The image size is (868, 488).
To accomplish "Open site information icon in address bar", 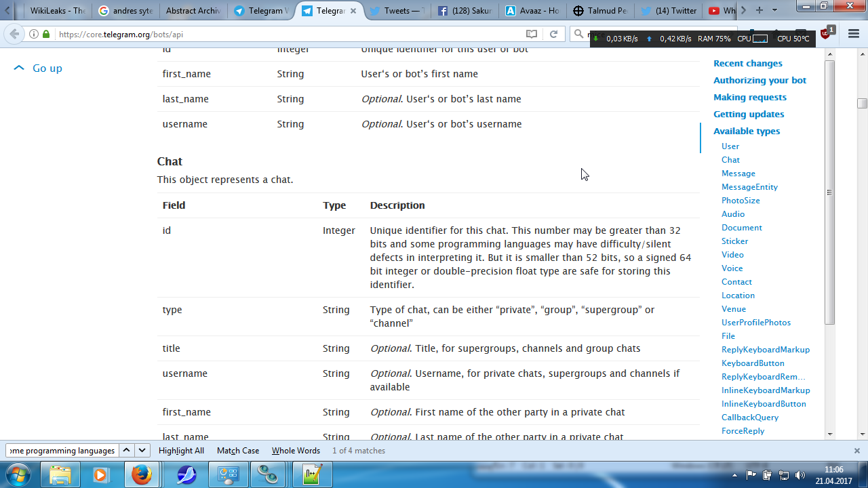I will click(x=34, y=34).
